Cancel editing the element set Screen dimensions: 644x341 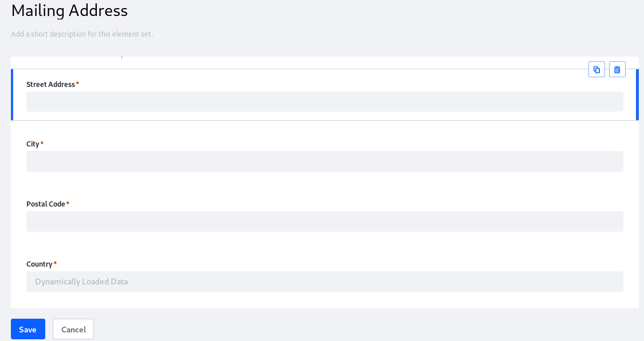point(73,329)
